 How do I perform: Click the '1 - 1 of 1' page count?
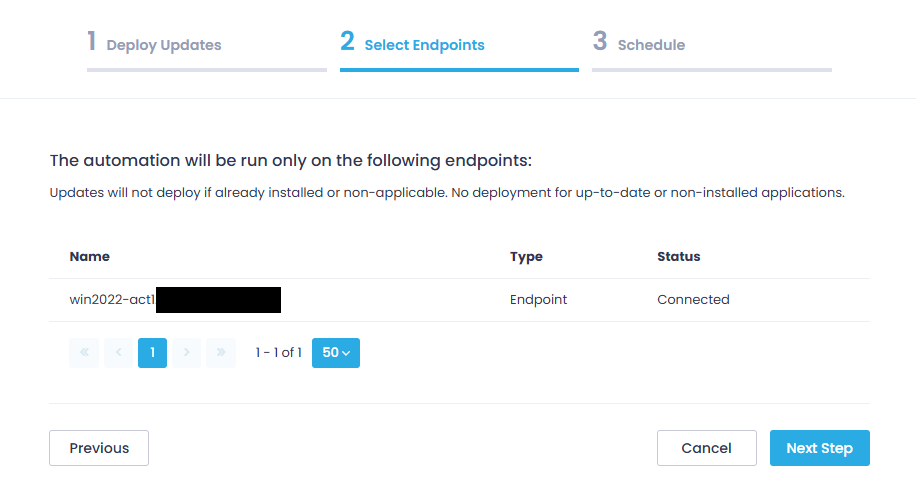[279, 352]
